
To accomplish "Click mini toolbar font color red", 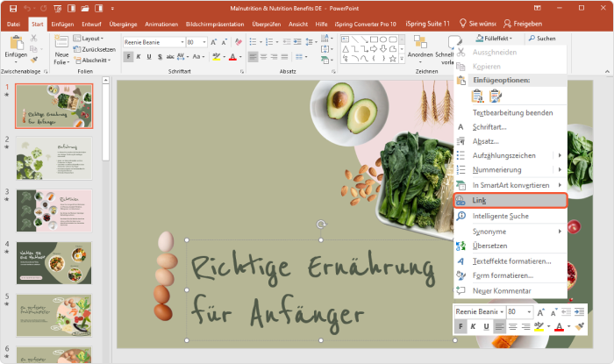I will pos(560,326).
